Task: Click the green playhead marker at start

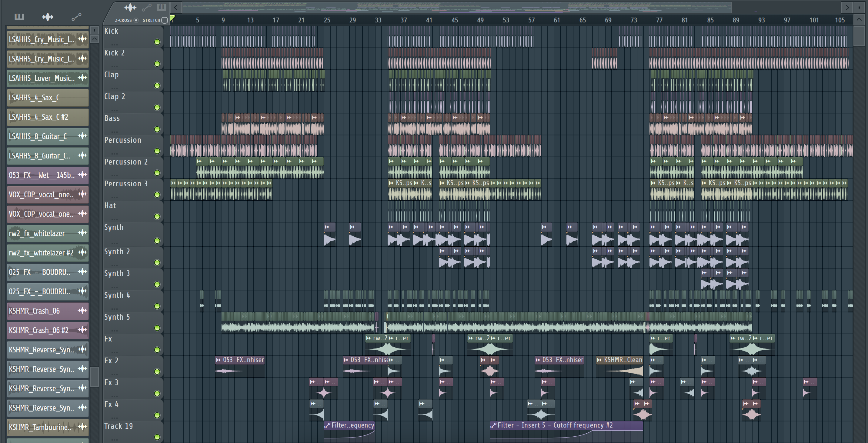Action: 172,18
